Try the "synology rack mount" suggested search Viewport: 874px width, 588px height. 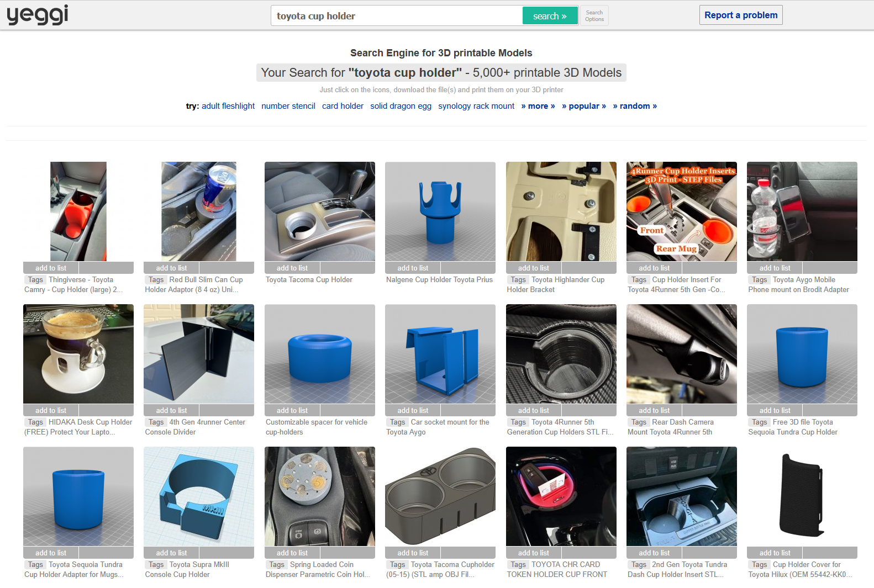click(x=476, y=106)
